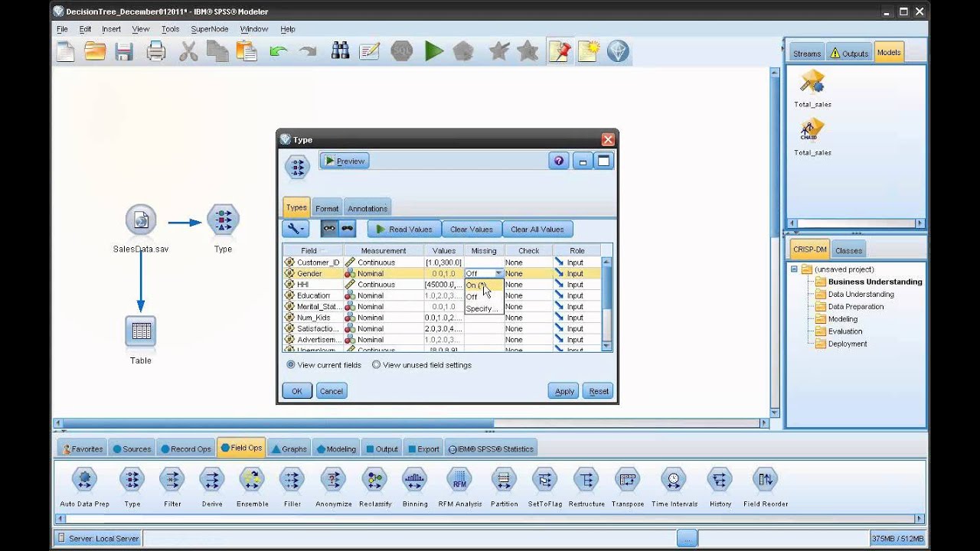Select the Ensemble node in the palette

coord(252,480)
